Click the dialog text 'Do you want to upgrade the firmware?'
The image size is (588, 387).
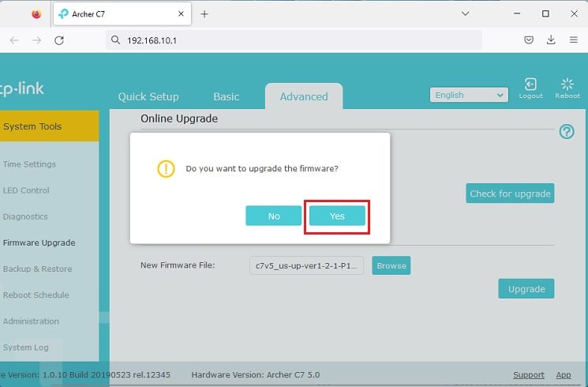(262, 168)
